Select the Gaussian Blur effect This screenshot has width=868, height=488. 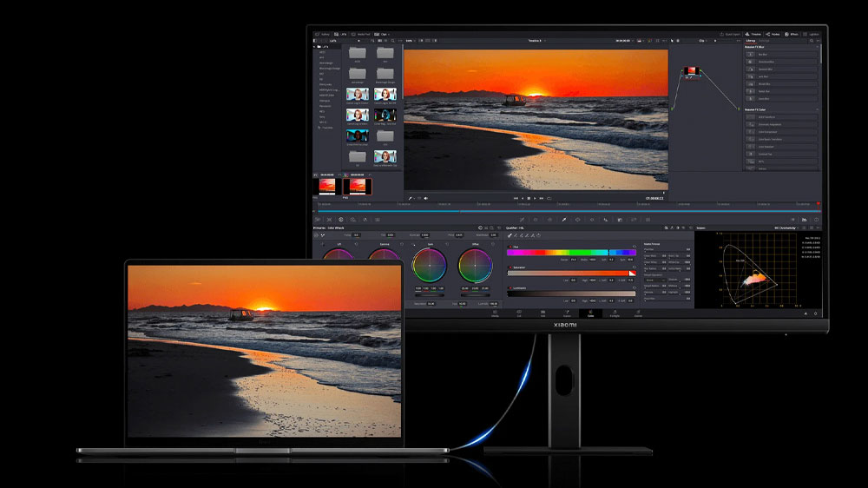pos(781,69)
